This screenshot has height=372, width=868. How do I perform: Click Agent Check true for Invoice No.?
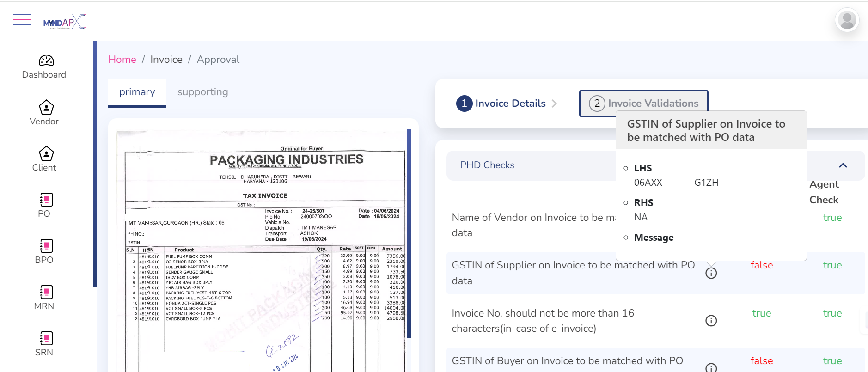click(832, 313)
